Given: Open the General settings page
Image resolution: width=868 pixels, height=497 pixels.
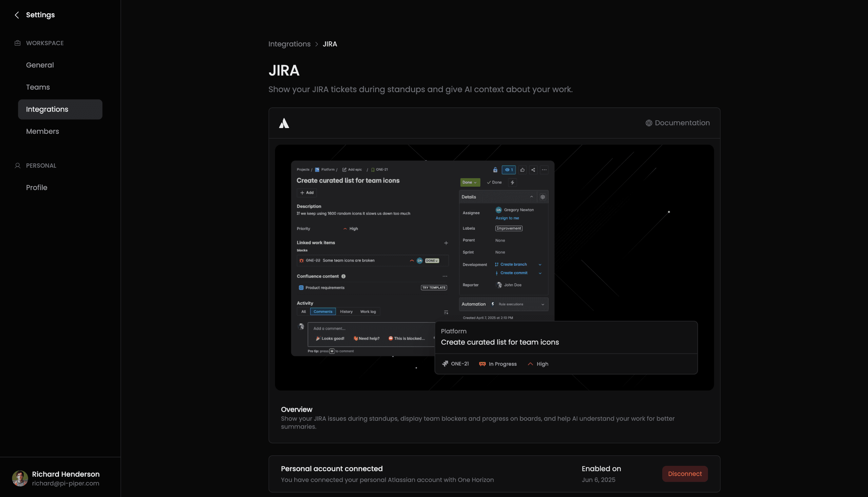Looking at the screenshot, I should tap(40, 65).
